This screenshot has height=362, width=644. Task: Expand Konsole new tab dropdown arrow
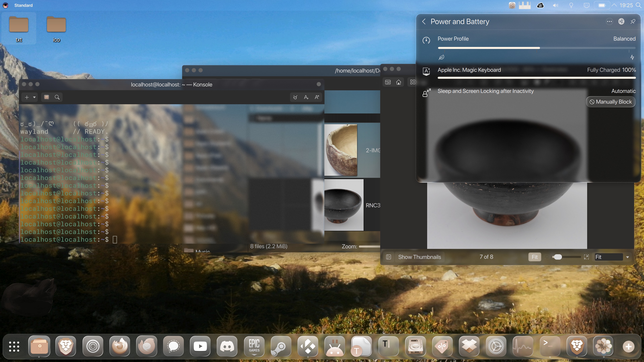[x=35, y=97]
